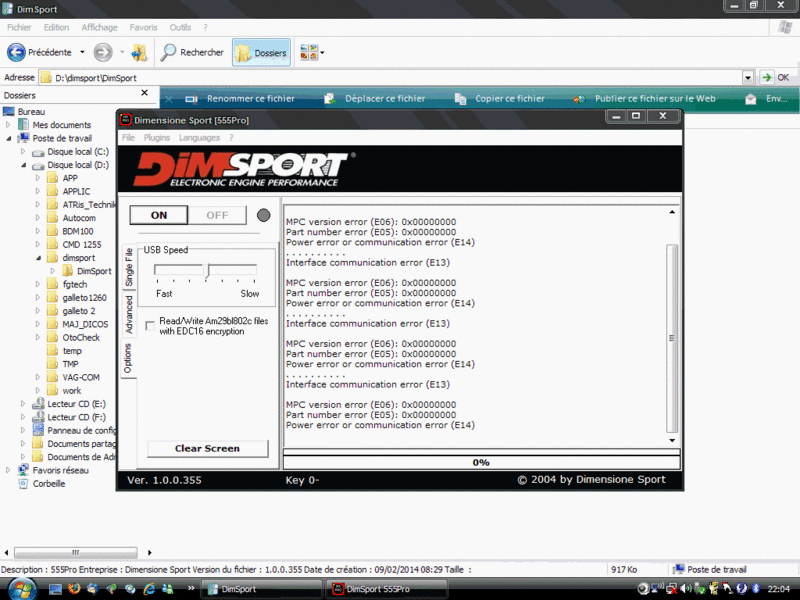Click the forward navigation arrow icon
The image size is (800, 600).
point(103,52)
